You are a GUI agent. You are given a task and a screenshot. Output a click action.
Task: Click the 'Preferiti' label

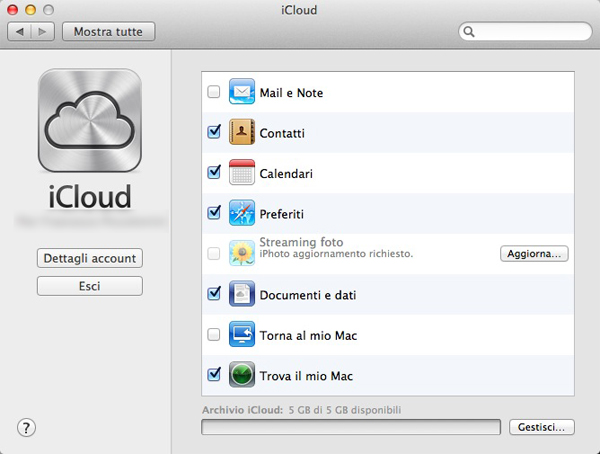click(282, 214)
